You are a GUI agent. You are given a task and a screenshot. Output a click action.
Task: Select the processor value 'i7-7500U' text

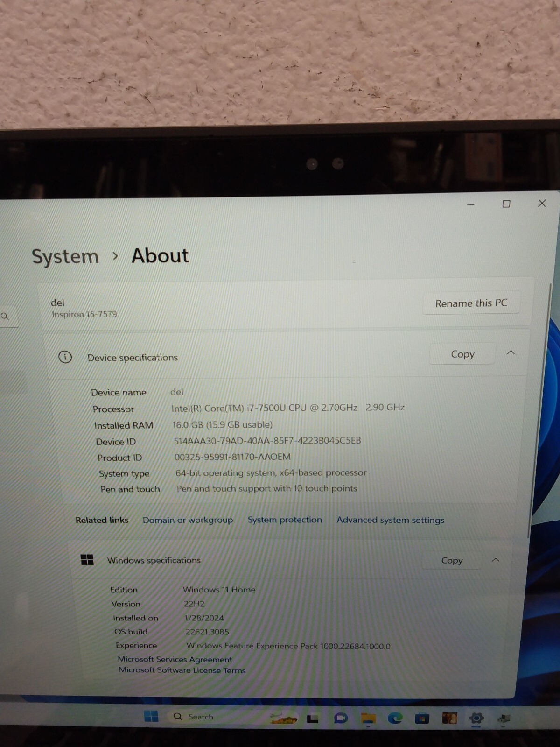pos(266,408)
